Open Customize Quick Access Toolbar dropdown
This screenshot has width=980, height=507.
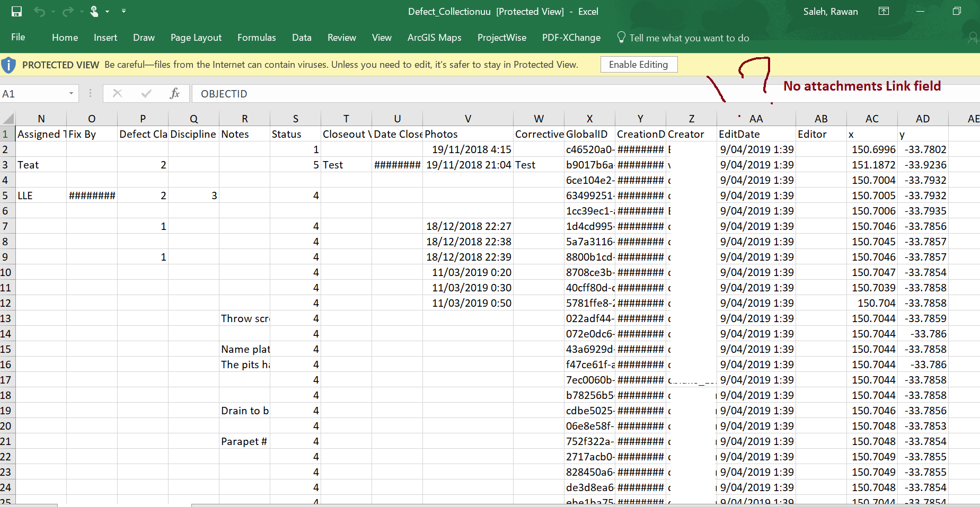(123, 11)
